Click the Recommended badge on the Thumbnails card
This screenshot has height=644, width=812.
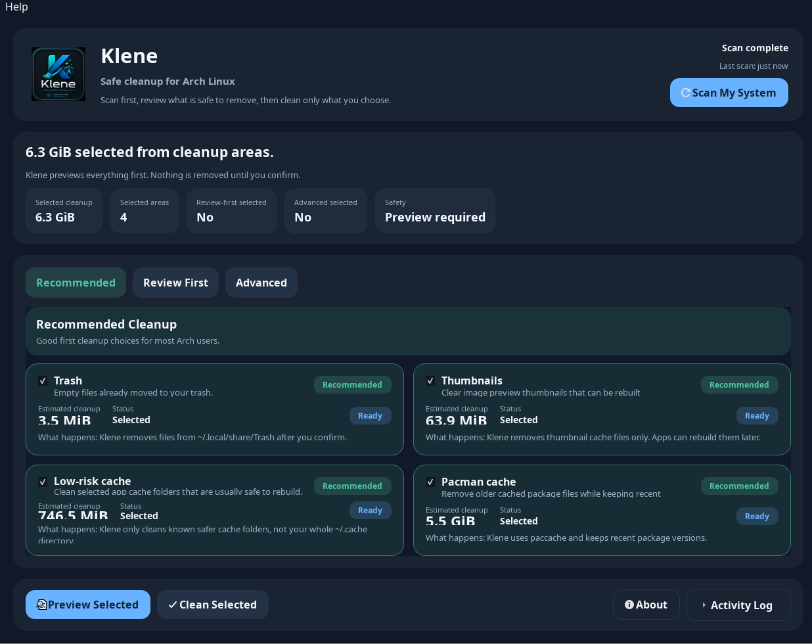coord(739,384)
